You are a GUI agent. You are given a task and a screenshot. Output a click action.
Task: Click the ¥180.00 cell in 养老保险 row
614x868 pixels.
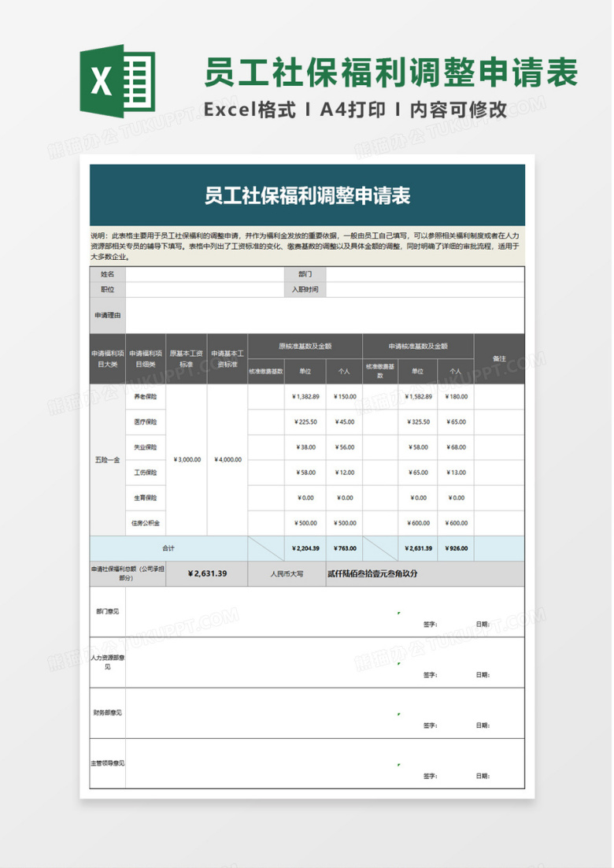456,397
